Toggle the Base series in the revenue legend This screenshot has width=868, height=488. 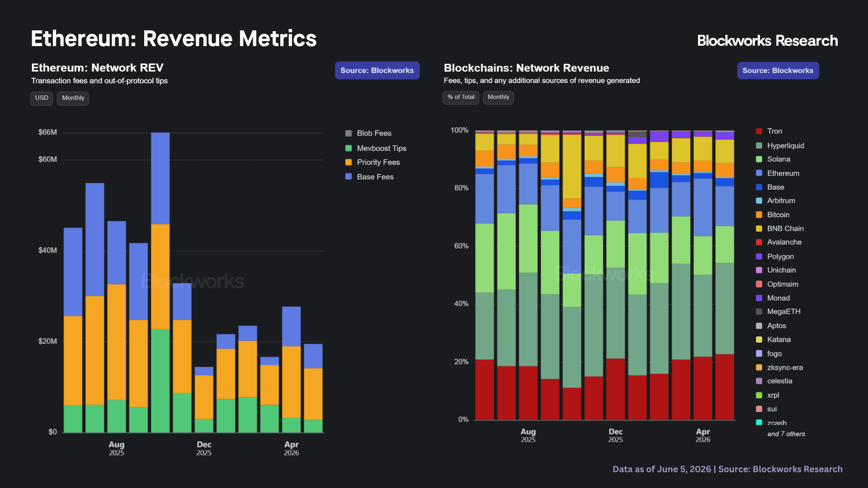coord(770,187)
